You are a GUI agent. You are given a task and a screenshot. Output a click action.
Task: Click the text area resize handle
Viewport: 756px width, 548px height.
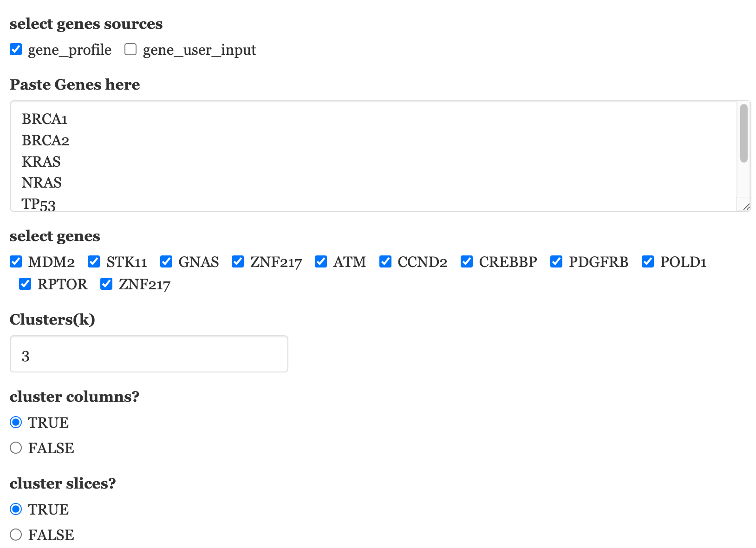coord(746,207)
